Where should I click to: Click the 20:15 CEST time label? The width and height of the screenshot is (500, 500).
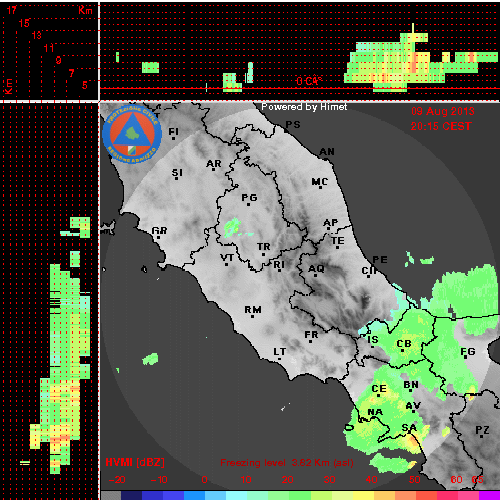point(441,126)
